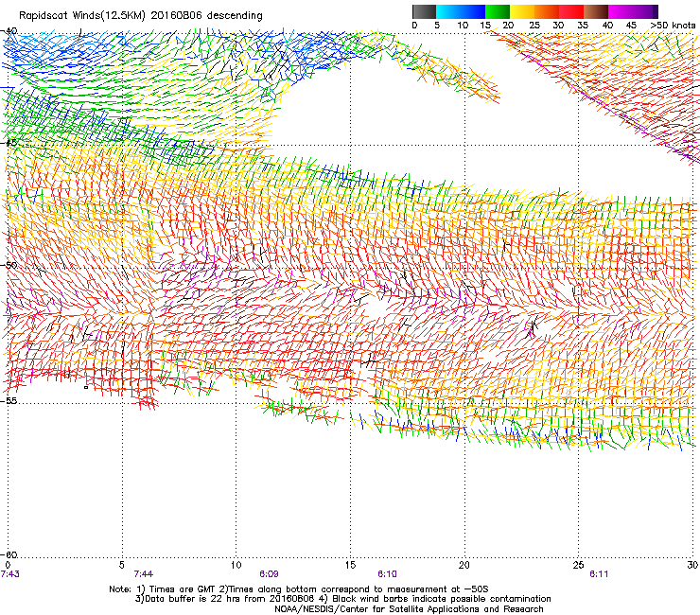This screenshot has width=700, height=615.
Task: Click the purple '7:43' time label
Action: 9,574
